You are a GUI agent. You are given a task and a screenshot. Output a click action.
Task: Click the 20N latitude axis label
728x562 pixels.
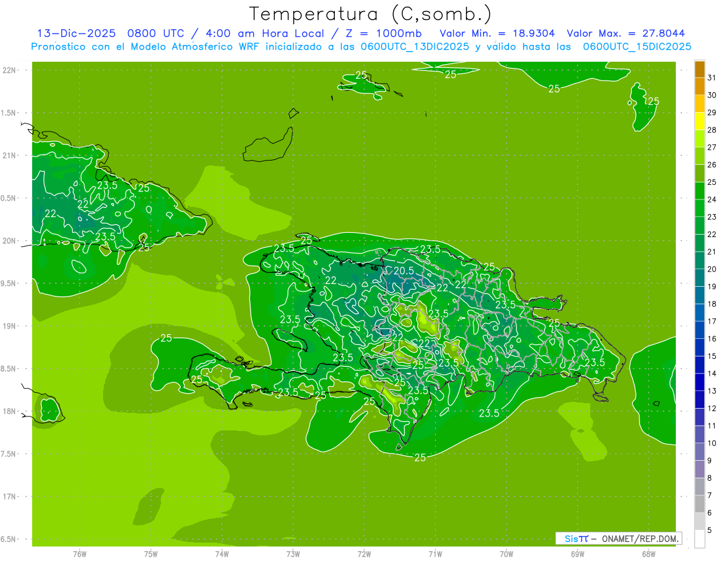[x=9, y=241]
